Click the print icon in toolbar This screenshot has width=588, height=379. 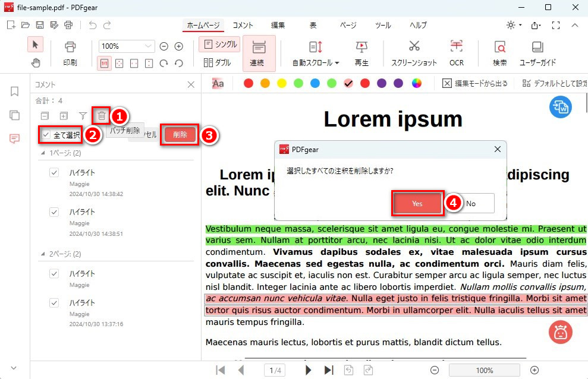(70, 52)
